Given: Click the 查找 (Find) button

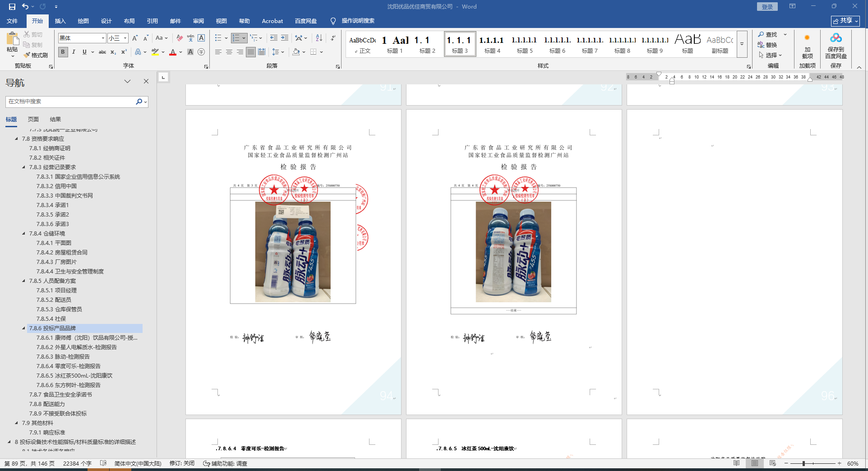Looking at the screenshot, I should (x=767, y=35).
